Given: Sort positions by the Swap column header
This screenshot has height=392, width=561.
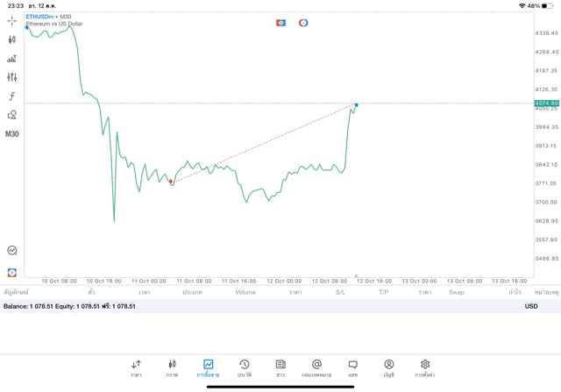Looking at the screenshot, I should point(456,292).
